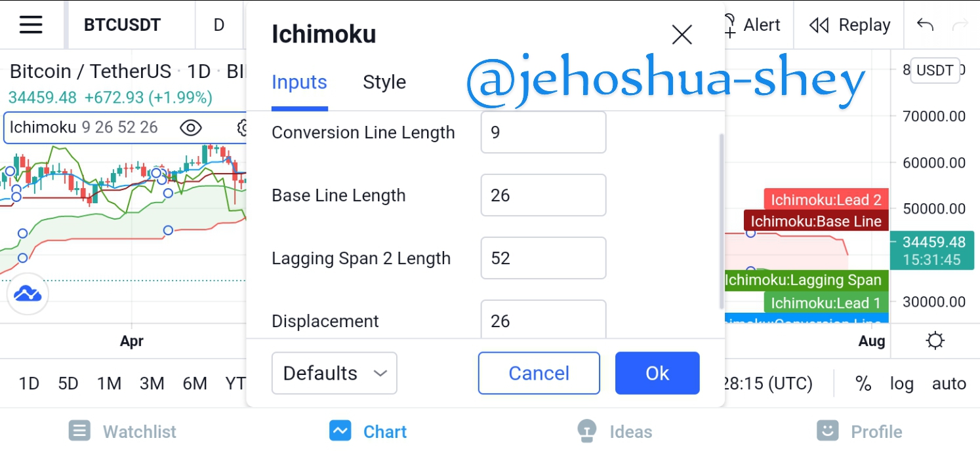Click the Alert clock icon
Viewport: 980px width, 453px height.
(729, 25)
